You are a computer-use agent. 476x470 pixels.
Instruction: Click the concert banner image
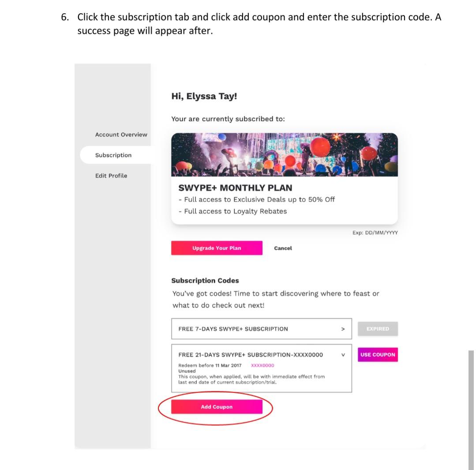coord(284,154)
